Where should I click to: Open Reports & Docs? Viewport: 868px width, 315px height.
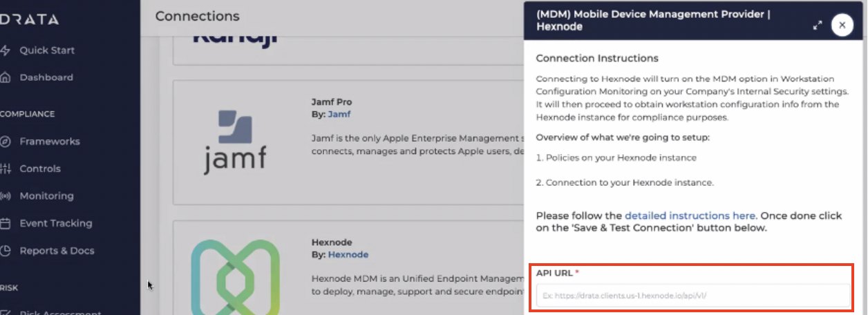click(57, 251)
